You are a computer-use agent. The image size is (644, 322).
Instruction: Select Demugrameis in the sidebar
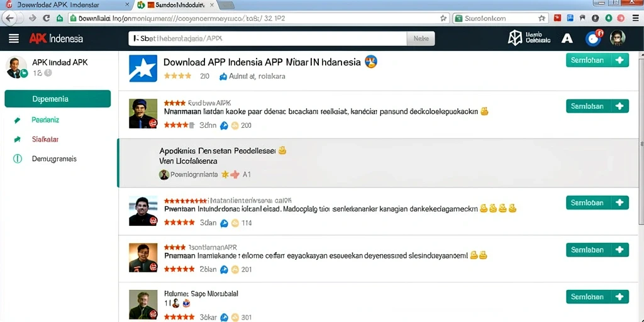pyautogui.click(x=54, y=159)
